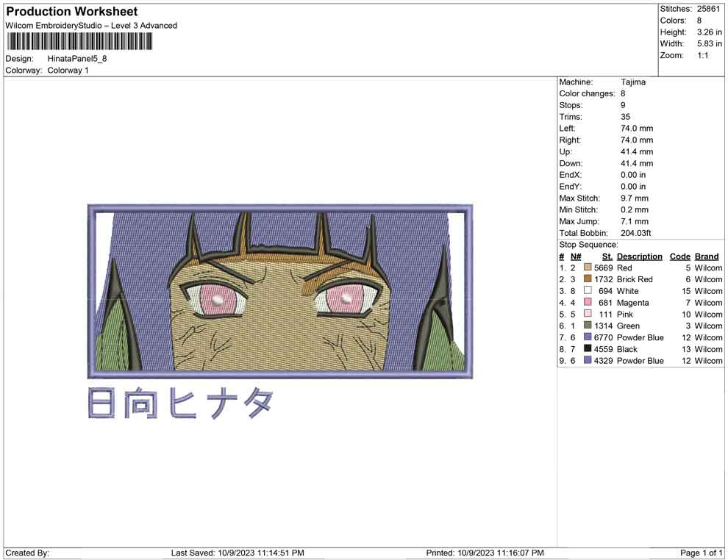Click the machine value 'Tajima'
This screenshot has width=728, height=560.
click(633, 82)
